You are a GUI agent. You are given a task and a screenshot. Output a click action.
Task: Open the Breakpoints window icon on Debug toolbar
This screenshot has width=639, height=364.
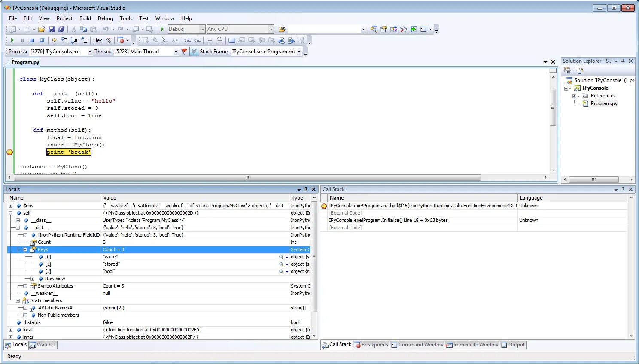121,40
